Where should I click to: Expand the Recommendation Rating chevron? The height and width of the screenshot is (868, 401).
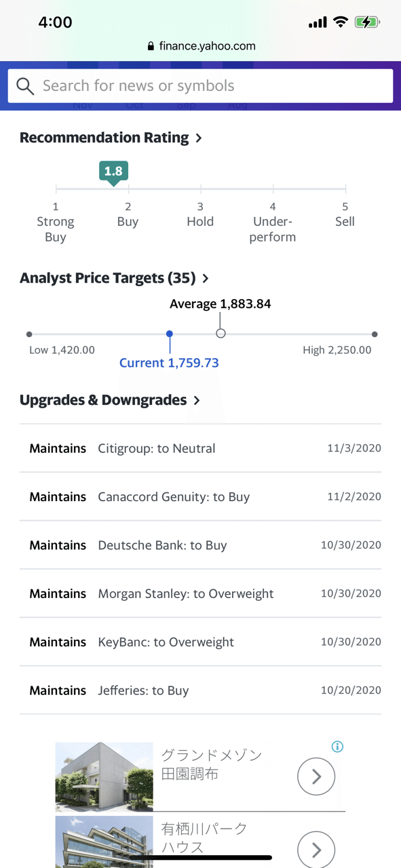199,138
